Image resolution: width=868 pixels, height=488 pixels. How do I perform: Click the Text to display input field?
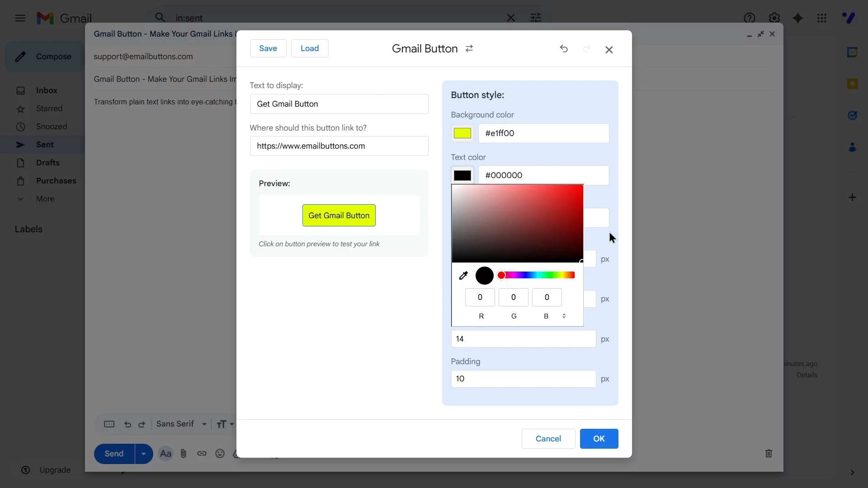pos(339,103)
